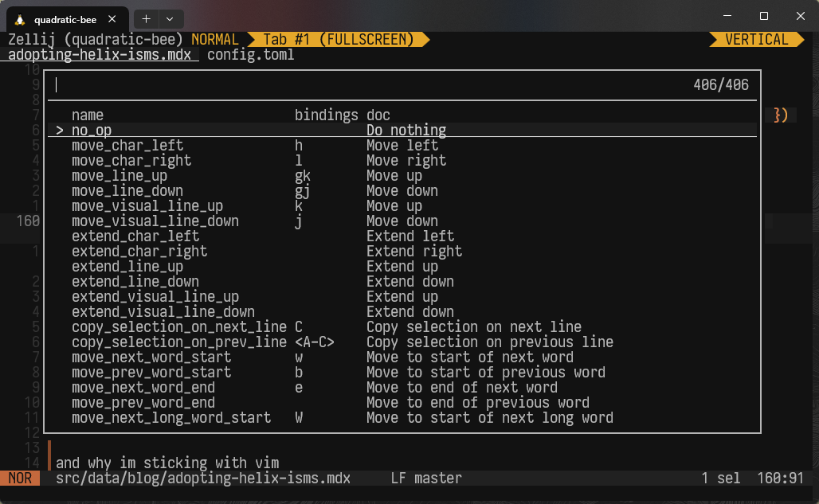Open a new terminal tab
Screen dimensions: 819x504
(x=147, y=19)
